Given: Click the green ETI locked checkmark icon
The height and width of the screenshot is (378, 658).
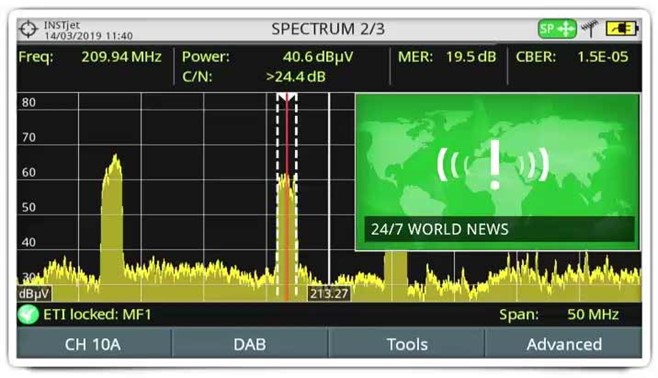Looking at the screenshot, I should 28,315.
